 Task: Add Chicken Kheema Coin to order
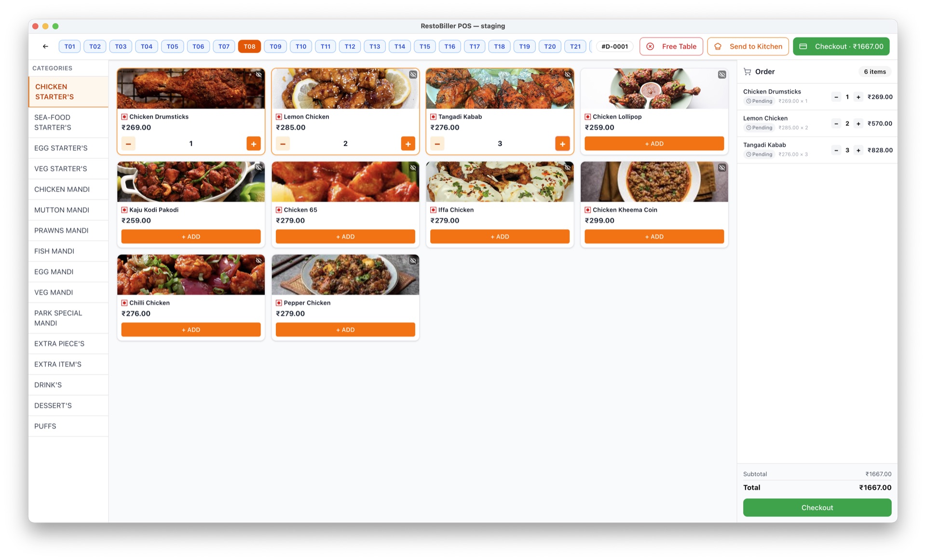[x=654, y=237]
